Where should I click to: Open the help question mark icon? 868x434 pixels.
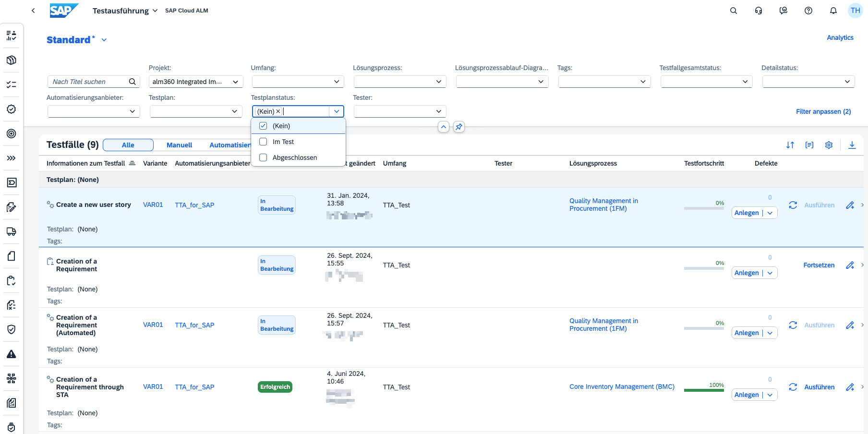808,11
